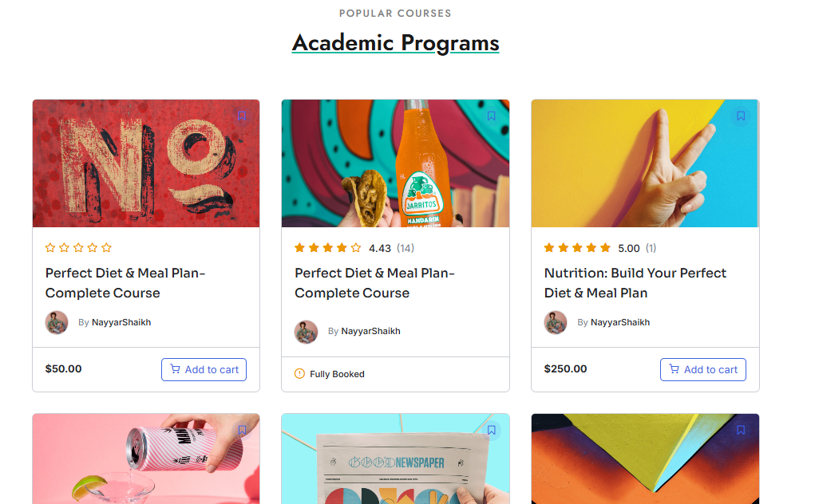Screen dimensions: 815x504
Task: Click the author avatar on the $250.00 course
Action: click(556, 322)
